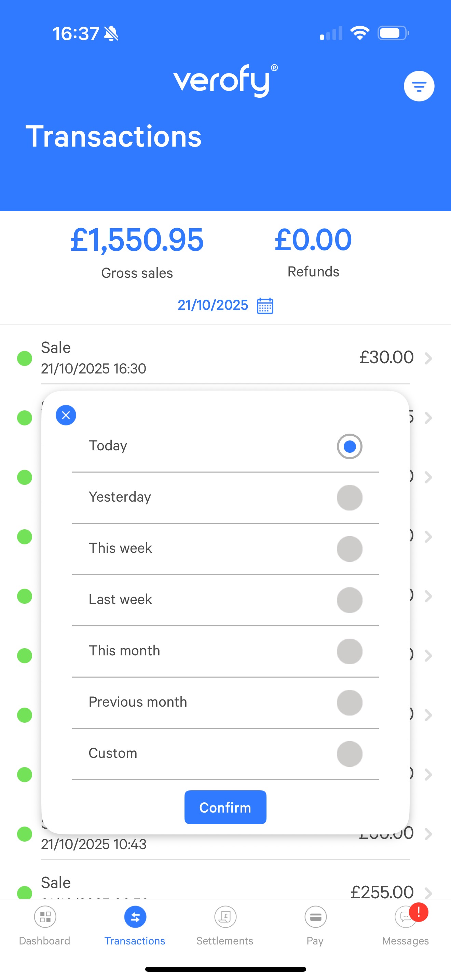Screen dimensions: 451x980
Task: Open the 21/10/2025 date selector
Action: point(213,305)
